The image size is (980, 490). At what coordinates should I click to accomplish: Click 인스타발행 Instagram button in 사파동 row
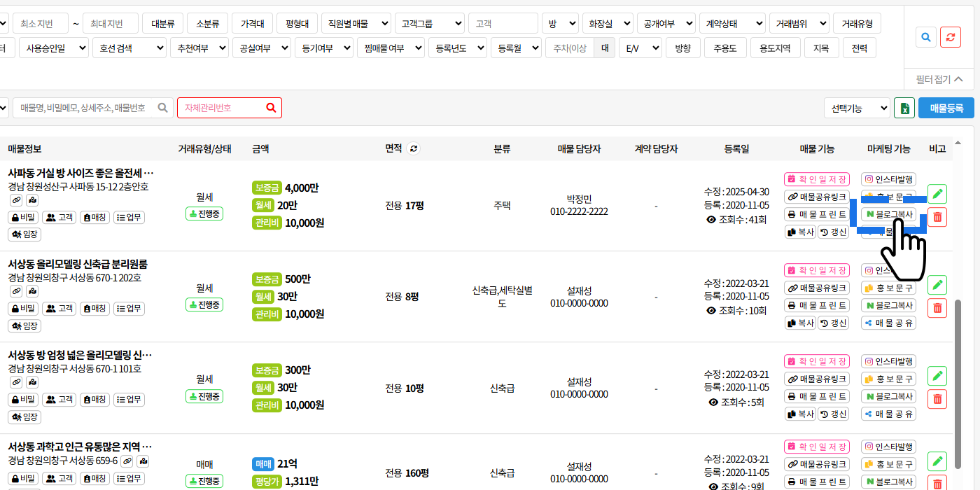[x=888, y=179]
